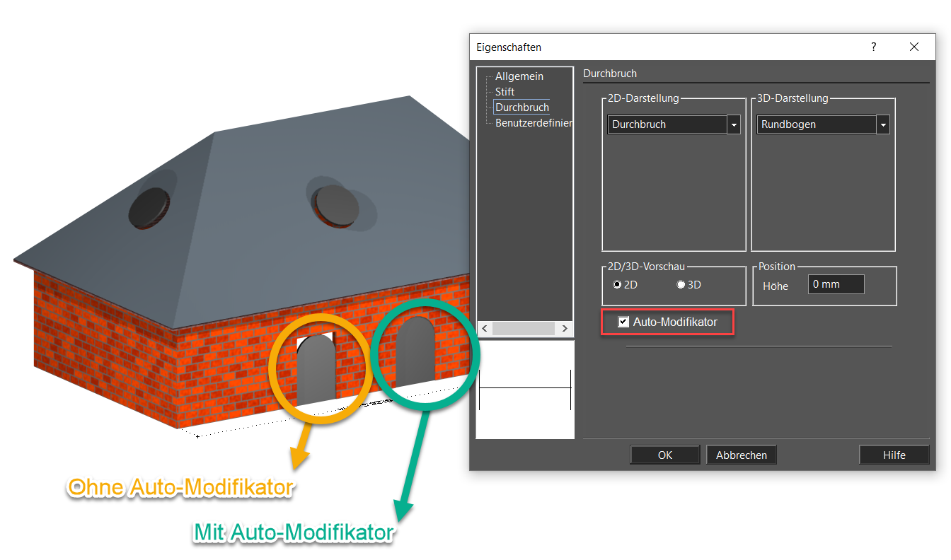Confirm with the OK button
The image size is (951, 560).
click(665, 455)
